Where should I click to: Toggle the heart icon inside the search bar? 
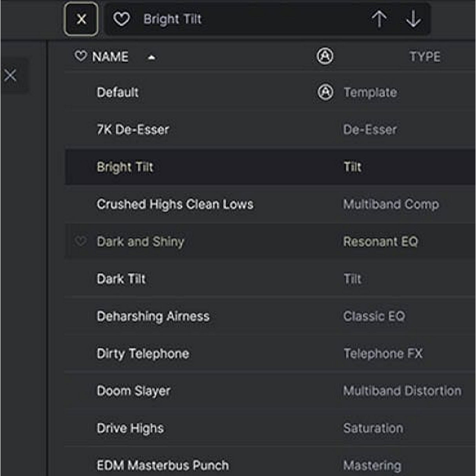(122, 19)
